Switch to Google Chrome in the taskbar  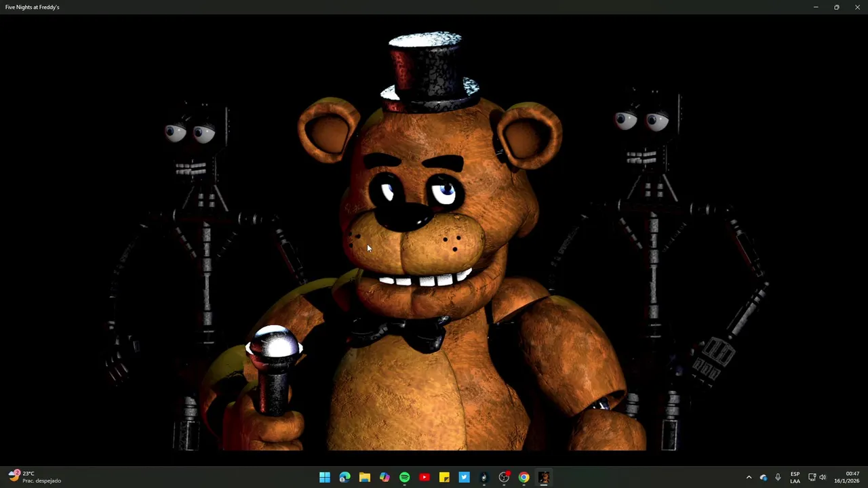[524, 477]
